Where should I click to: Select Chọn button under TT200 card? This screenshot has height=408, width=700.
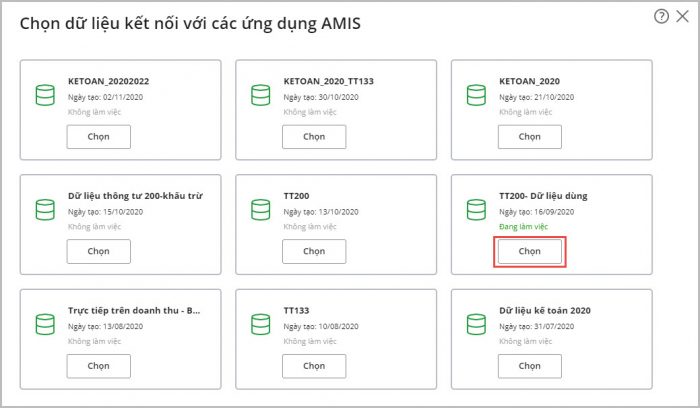tap(314, 251)
